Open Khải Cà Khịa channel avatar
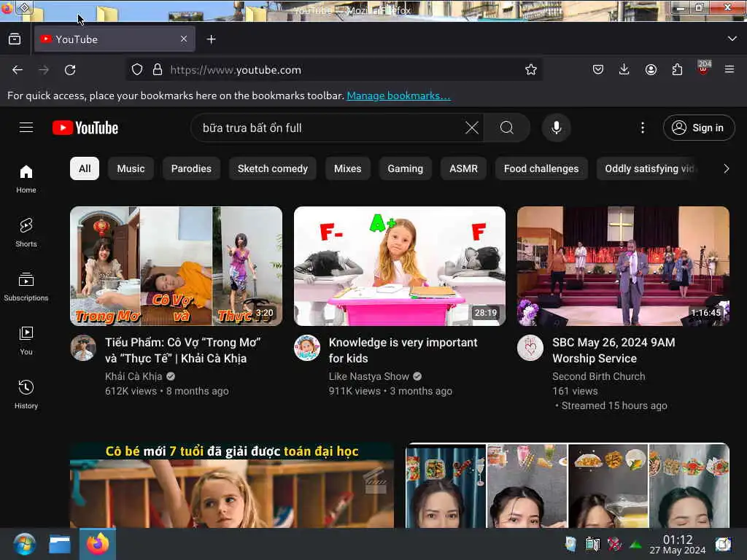The image size is (747, 560). click(x=83, y=348)
